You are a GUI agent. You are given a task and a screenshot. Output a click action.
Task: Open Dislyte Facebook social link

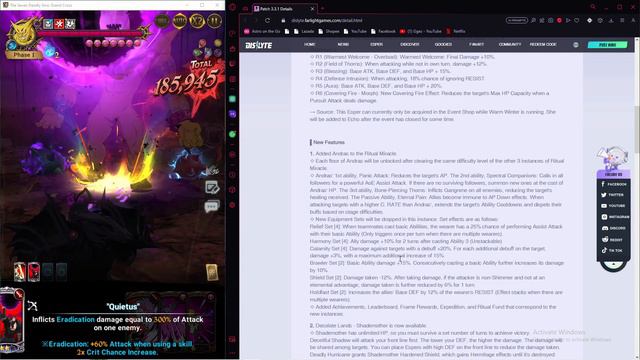(x=613, y=184)
